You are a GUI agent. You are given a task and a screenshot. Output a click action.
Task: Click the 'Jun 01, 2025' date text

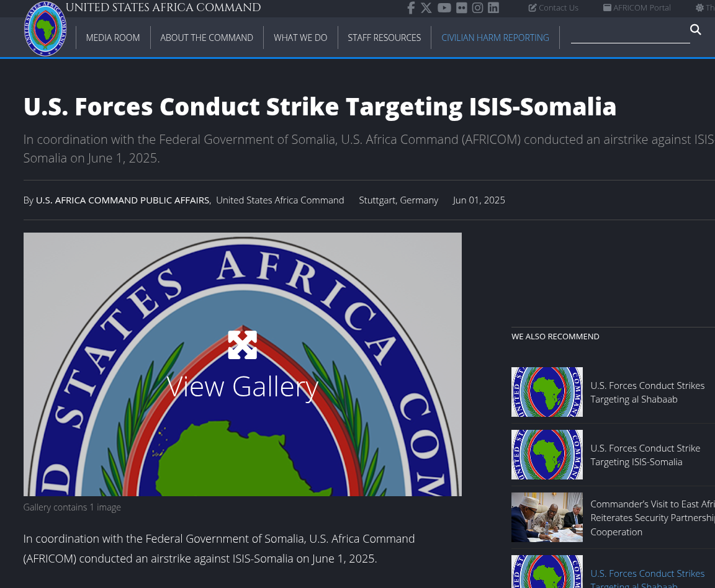tap(479, 200)
